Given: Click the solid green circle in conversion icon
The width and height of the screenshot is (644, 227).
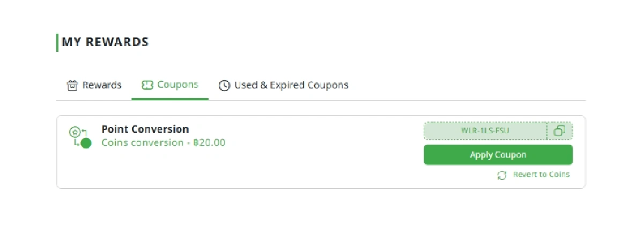Looking at the screenshot, I should pyautogui.click(x=86, y=143).
